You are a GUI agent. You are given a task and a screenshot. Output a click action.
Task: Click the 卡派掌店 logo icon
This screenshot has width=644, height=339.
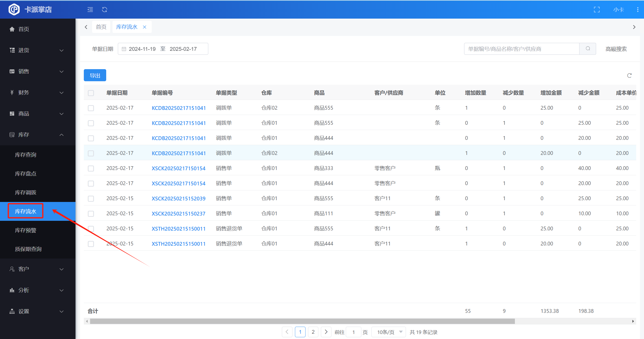point(14,10)
